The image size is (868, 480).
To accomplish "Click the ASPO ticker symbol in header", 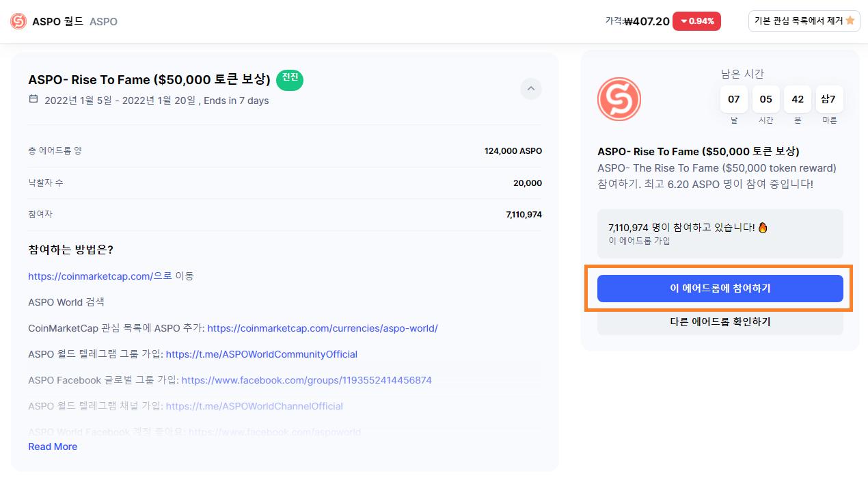I will click(103, 22).
